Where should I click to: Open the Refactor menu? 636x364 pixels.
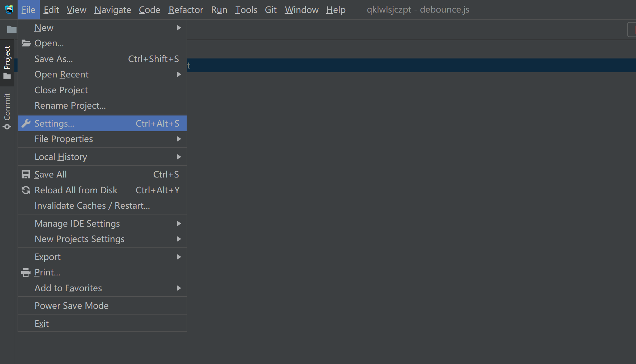tap(186, 10)
